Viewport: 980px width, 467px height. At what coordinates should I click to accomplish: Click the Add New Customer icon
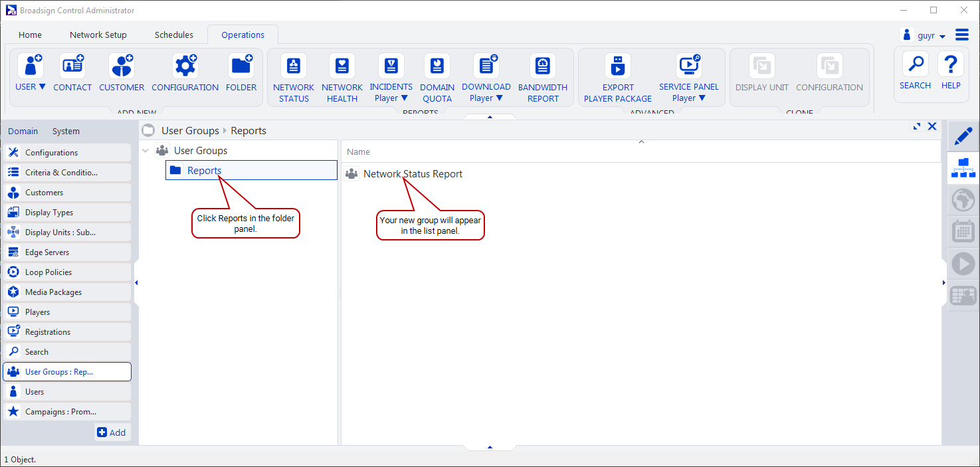[122, 66]
